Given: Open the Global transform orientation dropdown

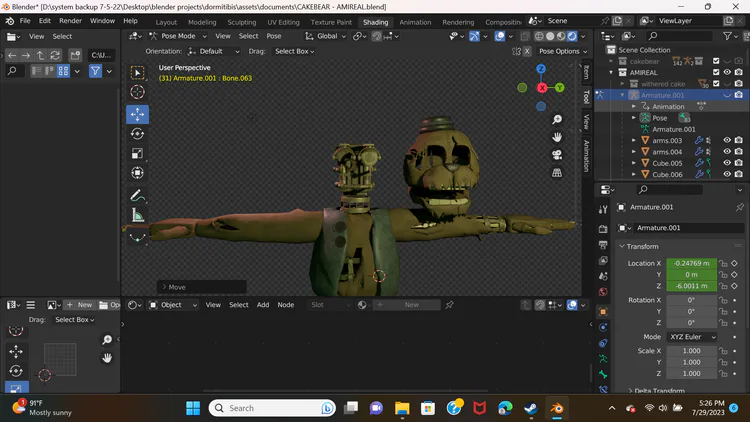Looking at the screenshot, I should pyautogui.click(x=325, y=36).
